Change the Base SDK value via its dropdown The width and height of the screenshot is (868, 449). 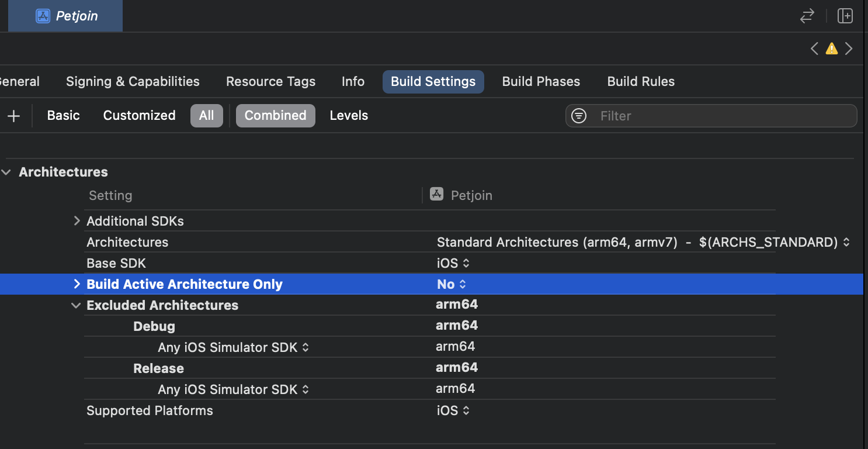[454, 263]
